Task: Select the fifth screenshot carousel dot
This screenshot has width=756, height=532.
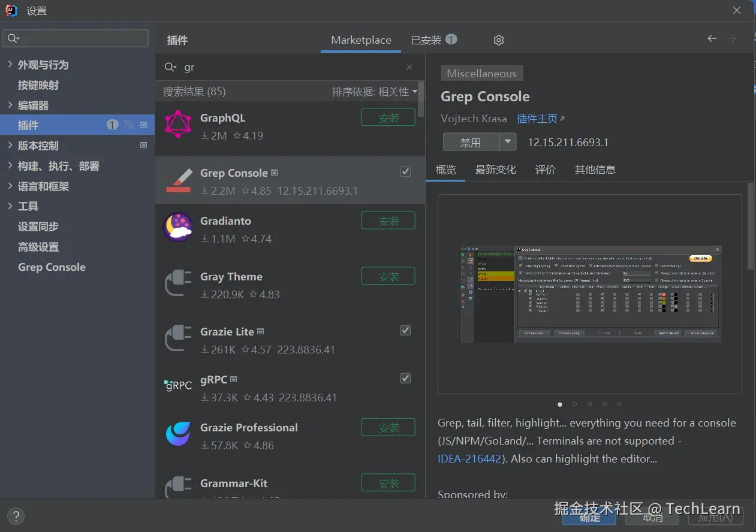Action: pyautogui.click(x=619, y=404)
